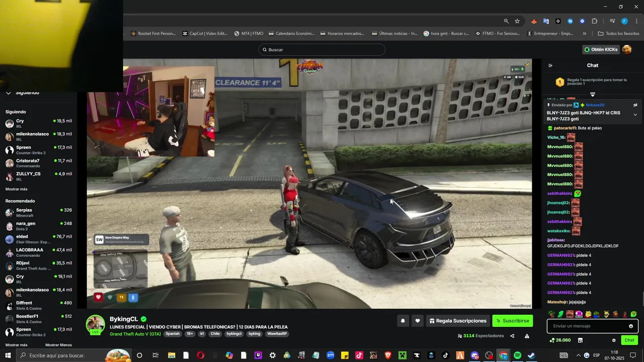The height and width of the screenshot is (362, 644).
Task: Click the Obtén KICKs button
Action: (601, 49)
